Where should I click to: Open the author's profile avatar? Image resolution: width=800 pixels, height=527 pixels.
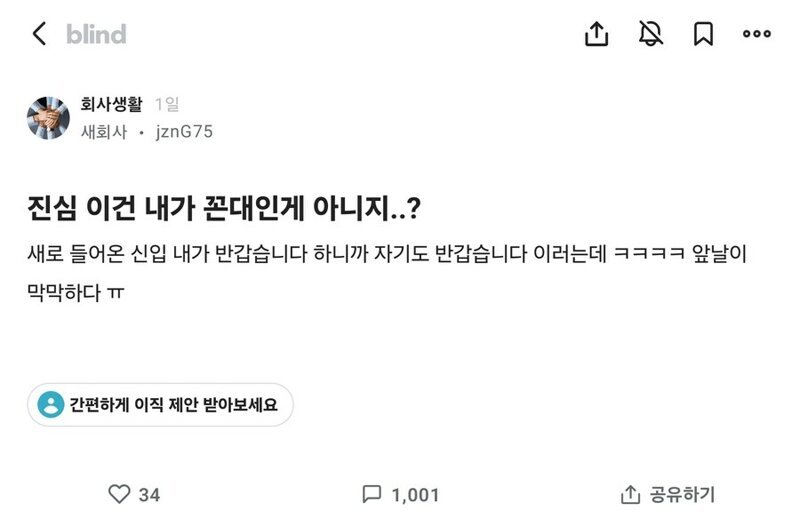48,118
